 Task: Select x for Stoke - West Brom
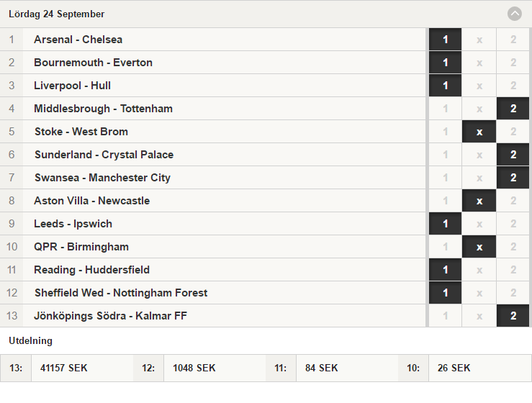(x=479, y=132)
